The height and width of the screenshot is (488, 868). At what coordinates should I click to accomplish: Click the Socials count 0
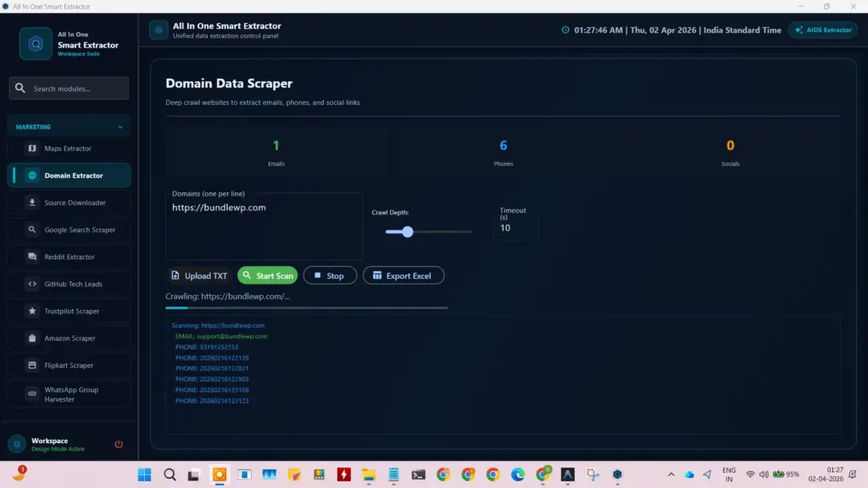[730, 146]
